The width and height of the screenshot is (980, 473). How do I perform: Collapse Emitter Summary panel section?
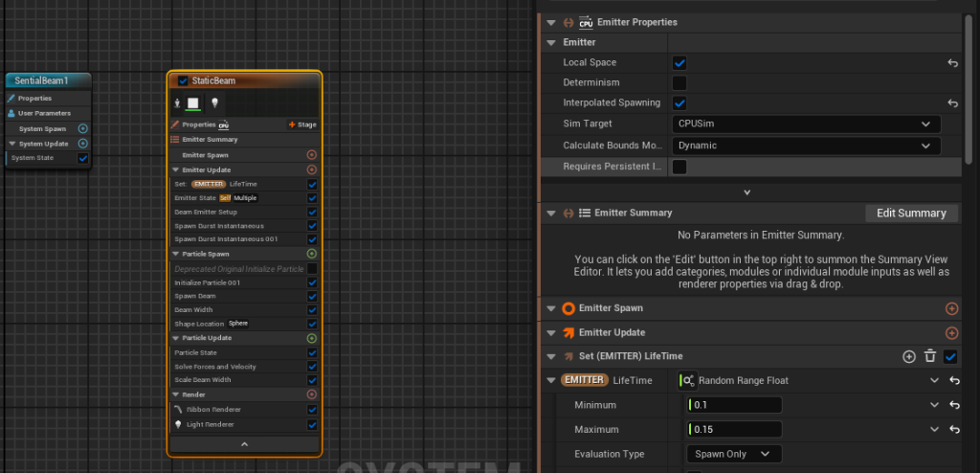[x=550, y=213]
